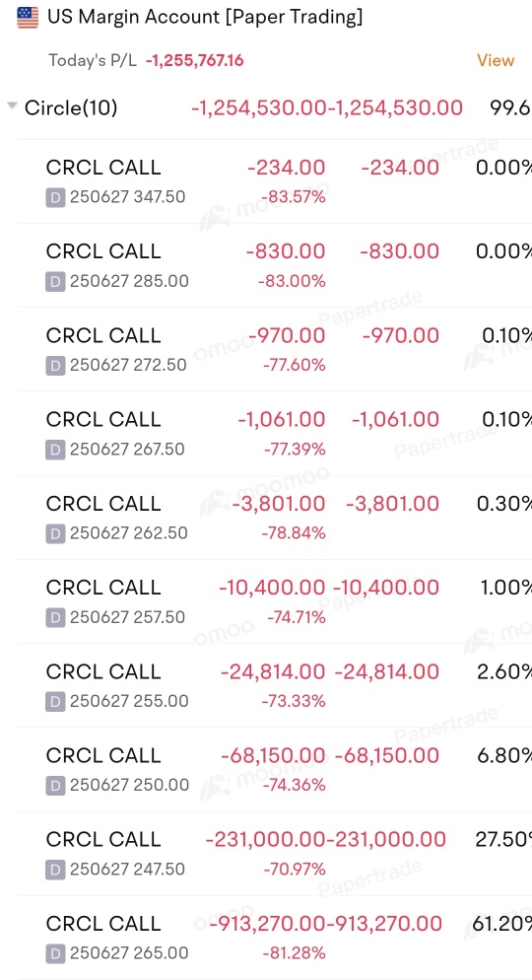Collapse the Circle(10) group triangle

(x=12, y=106)
